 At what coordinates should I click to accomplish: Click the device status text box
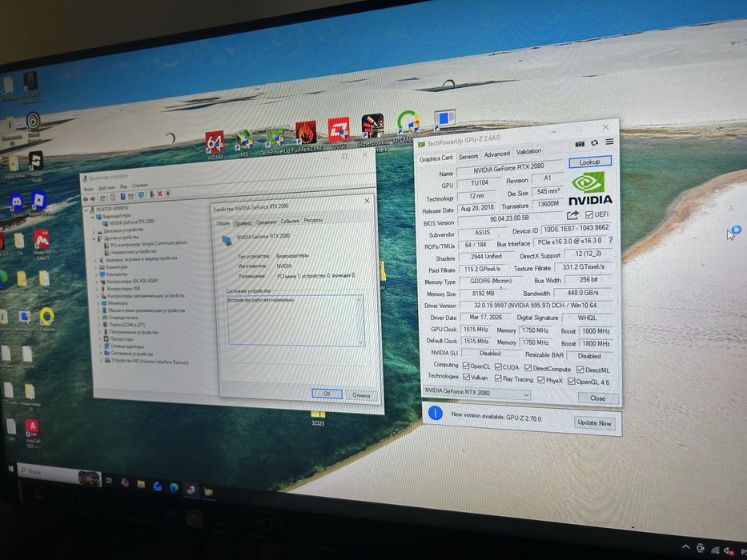(x=295, y=320)
